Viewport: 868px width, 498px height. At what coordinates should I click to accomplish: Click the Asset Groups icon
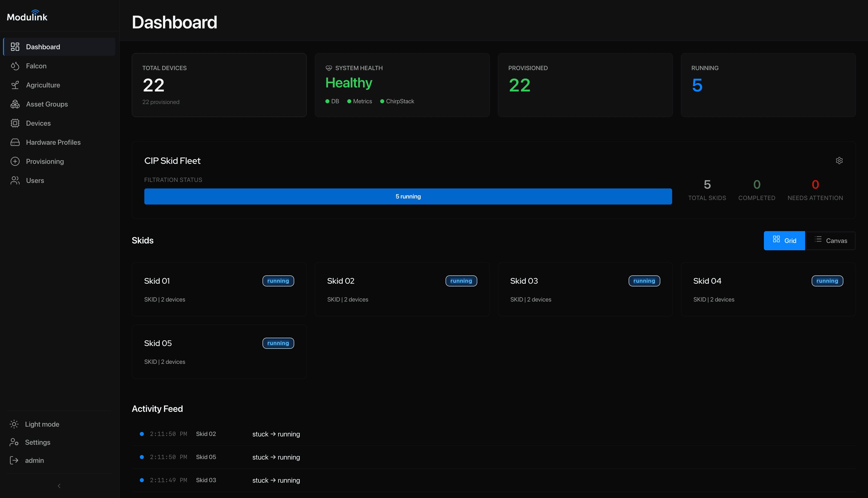click(15, 104)
